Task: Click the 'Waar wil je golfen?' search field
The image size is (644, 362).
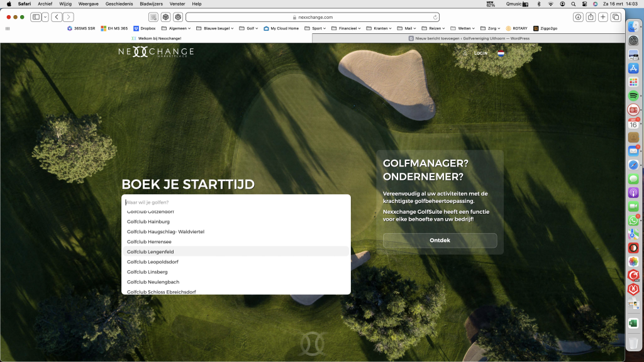Action: coord(236,202)
